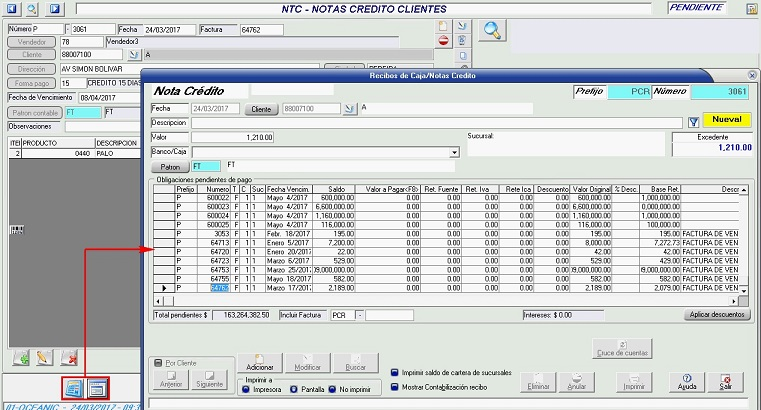Click the magnifying glass search icon
The width and height of the screenshot is (761, 410).
(x=492, y=29)
